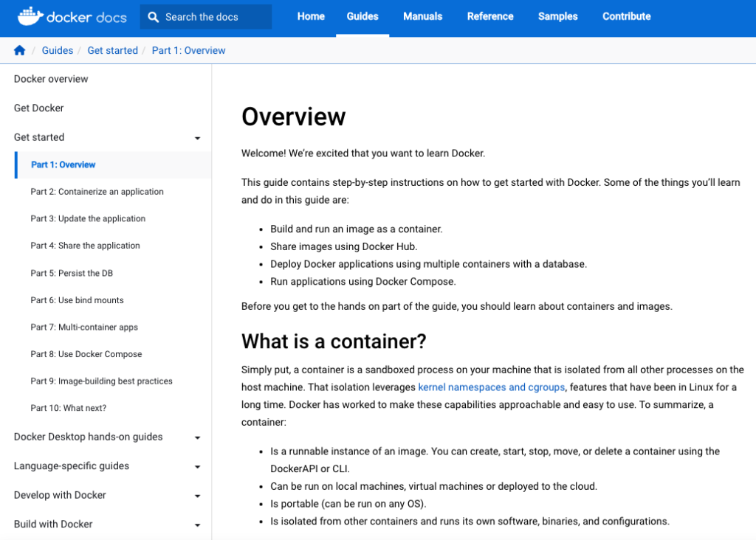Viewport: 756px width, 540px height.
Task: Click "Is a runnable instance of an image" bullet
Action: coord(495,460)
